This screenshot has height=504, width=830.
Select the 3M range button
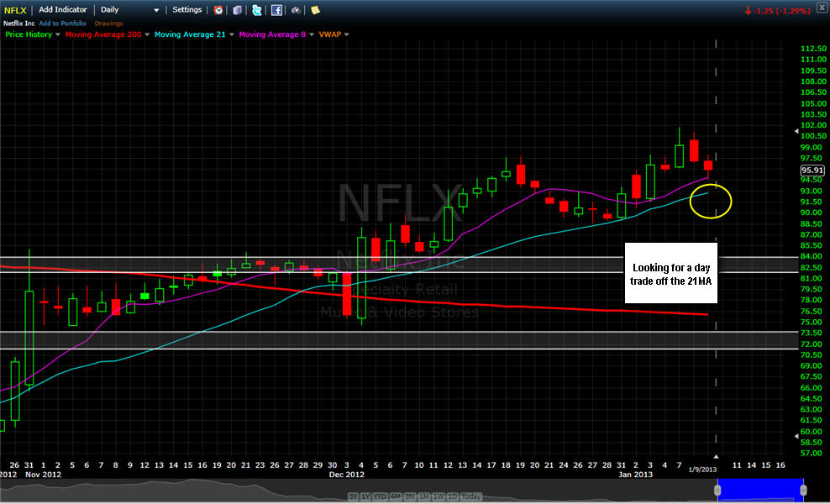(x=409, y=496)
